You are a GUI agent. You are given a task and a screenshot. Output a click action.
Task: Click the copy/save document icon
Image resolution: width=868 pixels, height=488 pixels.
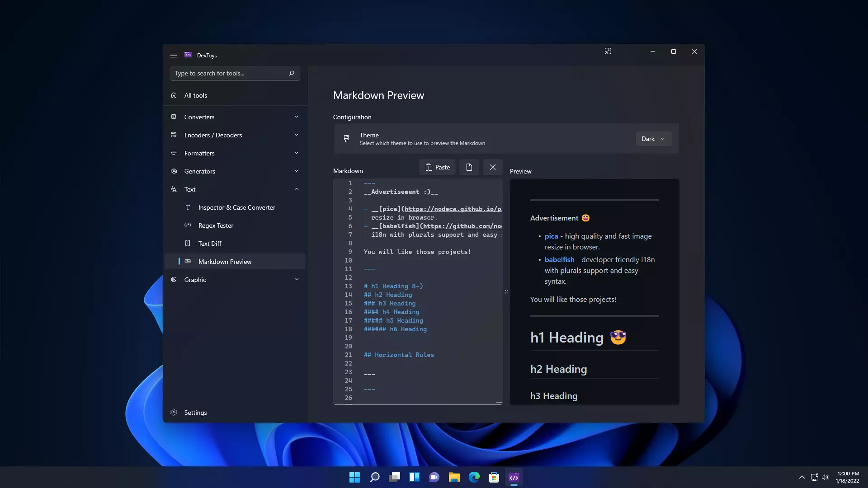point(470,167)
